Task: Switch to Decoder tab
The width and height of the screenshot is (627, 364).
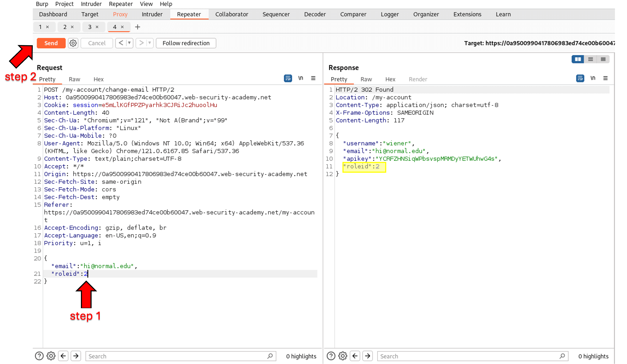Action: (315, 14)
